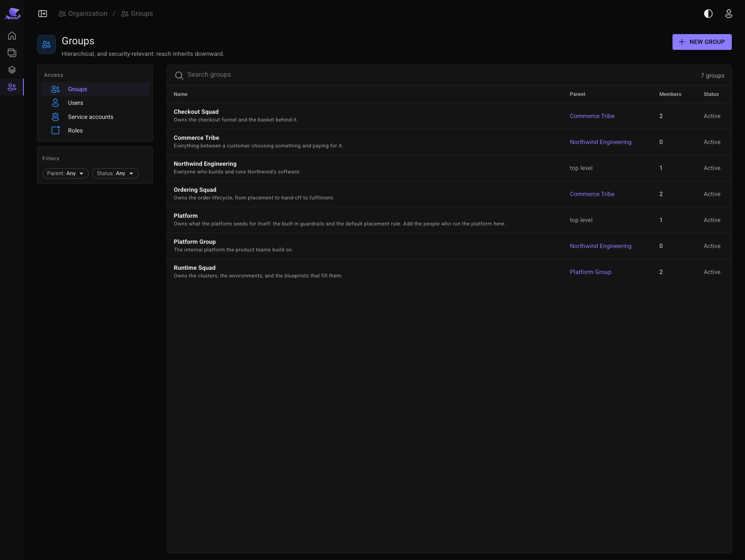Screen dimensions: 745x560
Task: Click the Groups icon in Access panel
Action: point(55,89)
